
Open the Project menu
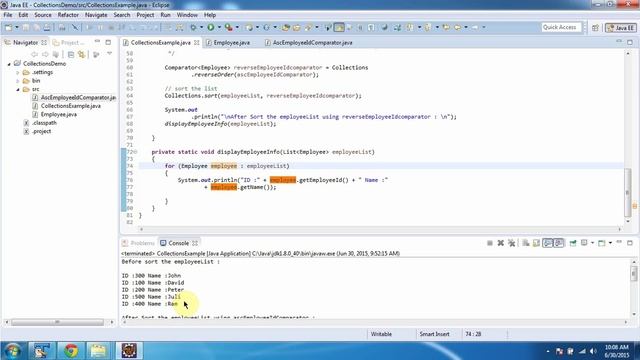point(145,15)
